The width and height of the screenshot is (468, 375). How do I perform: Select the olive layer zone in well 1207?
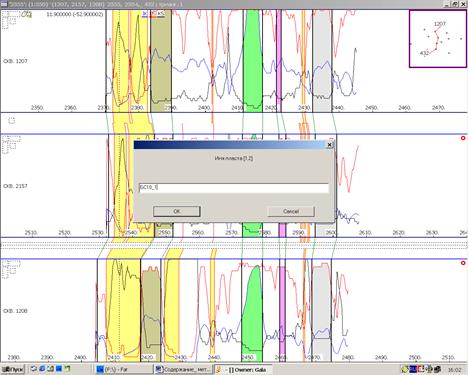point(161,61)
